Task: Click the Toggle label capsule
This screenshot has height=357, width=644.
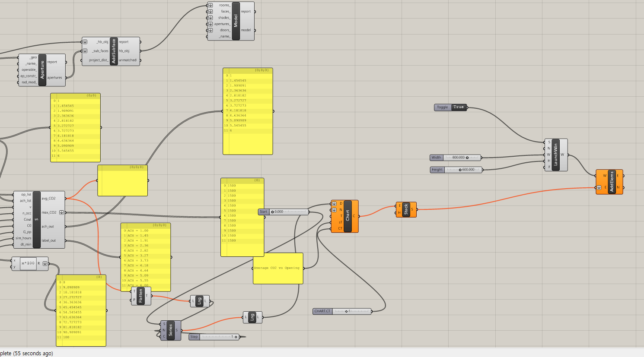Action: 442,107
